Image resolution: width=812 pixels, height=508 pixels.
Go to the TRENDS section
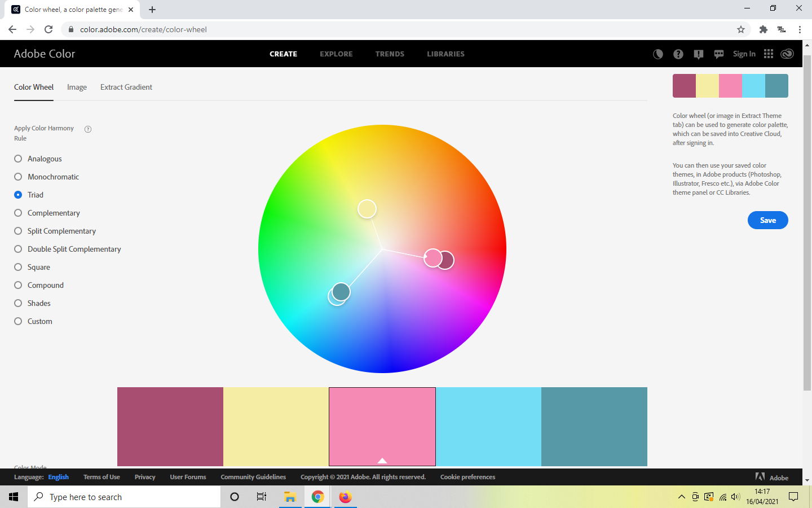[x=390, y=54]
